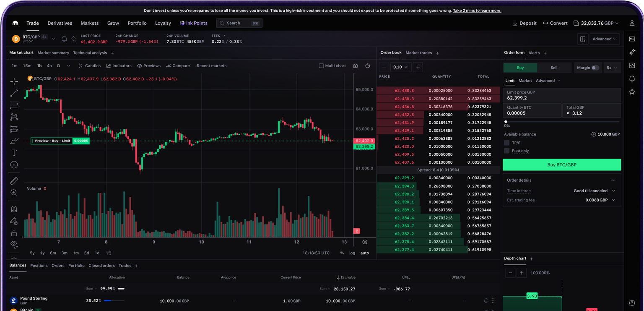The width and height of the screenshot is (644, 311).
Task: Click the order amount percentage slider handle
Action: coord(506,122)
